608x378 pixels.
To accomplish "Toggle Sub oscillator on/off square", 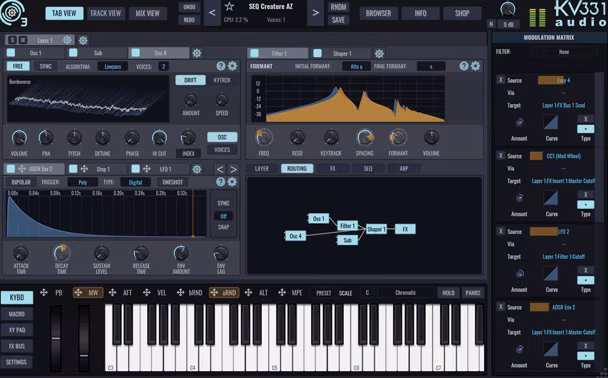I will pyautogui.click(x=73, y=53).
